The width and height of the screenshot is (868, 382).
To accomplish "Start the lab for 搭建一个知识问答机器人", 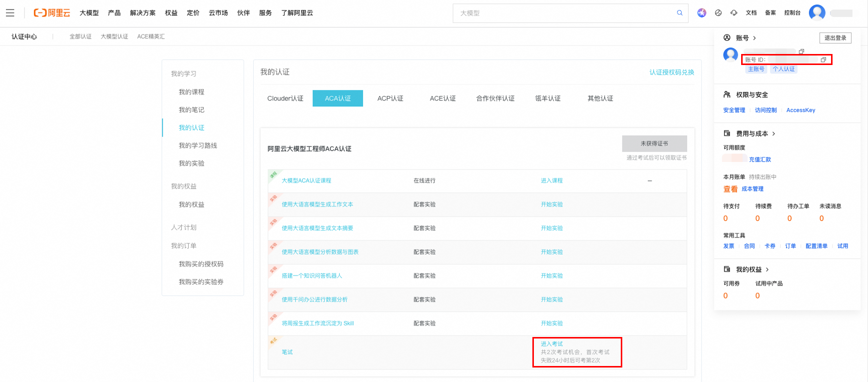I will (552, 275).
